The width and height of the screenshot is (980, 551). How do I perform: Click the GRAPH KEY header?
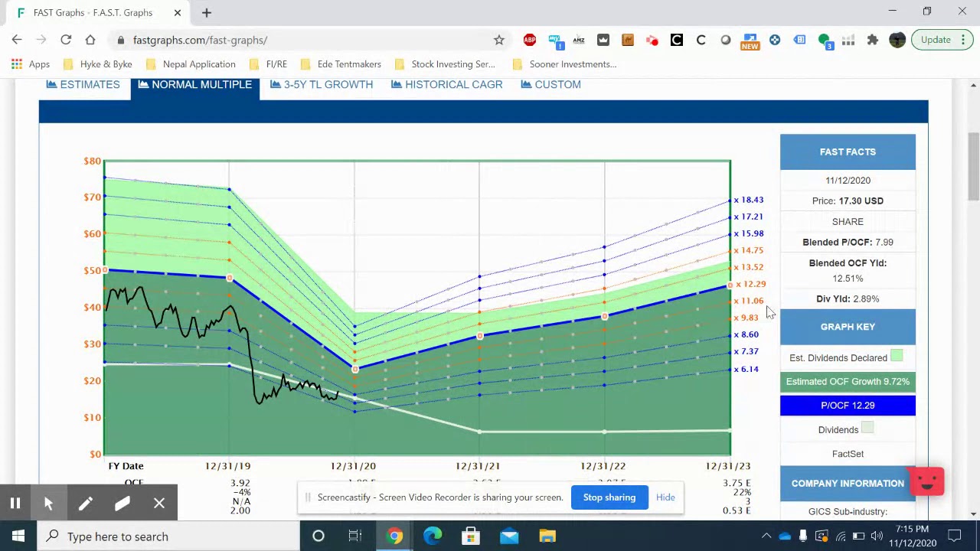click(x=848, y=327)
